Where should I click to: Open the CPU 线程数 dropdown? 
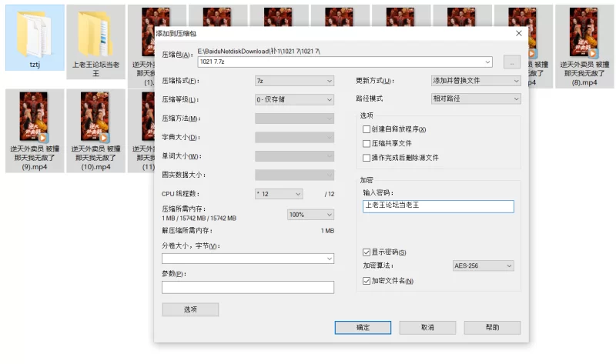(279, 194)
